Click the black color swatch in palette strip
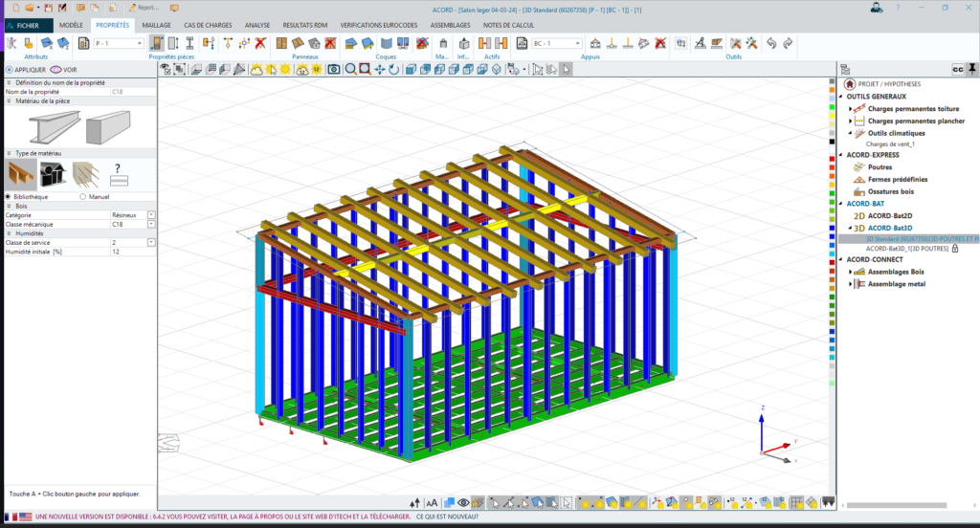This screenshot has width=980, height=528. click(832, 142)
